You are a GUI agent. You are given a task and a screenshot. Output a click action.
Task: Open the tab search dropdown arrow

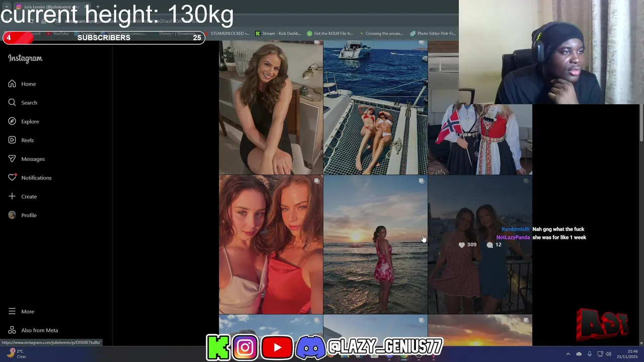(7, 7)
